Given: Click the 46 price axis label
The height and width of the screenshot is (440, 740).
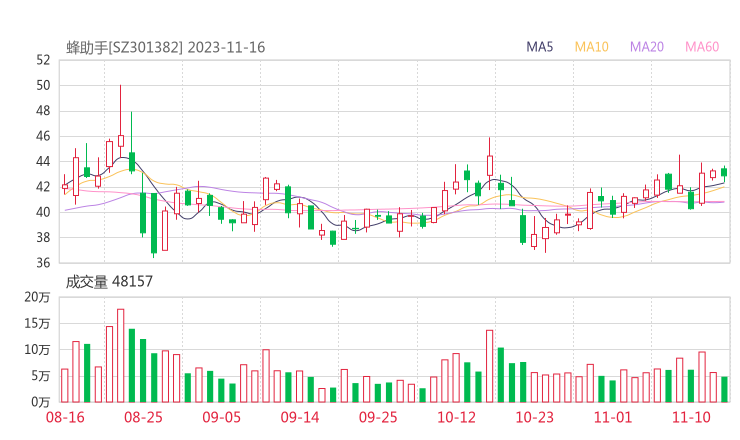Looking at the screenshot, I should pyautogui.click(x=43, y=136).
